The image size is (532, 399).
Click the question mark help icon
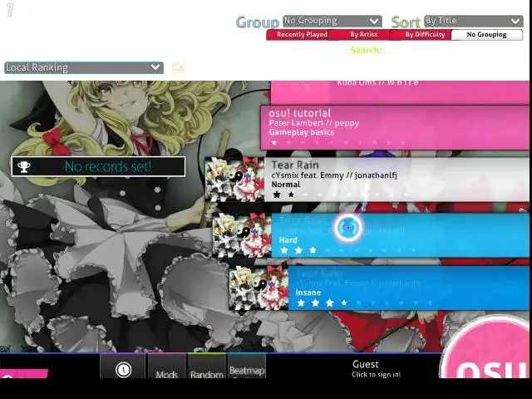tap(10, 10)
